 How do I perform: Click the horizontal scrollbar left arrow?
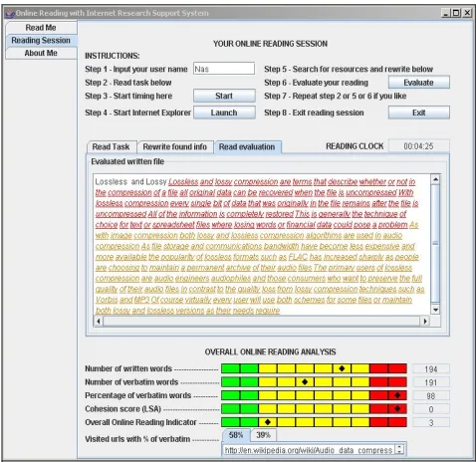99,321
